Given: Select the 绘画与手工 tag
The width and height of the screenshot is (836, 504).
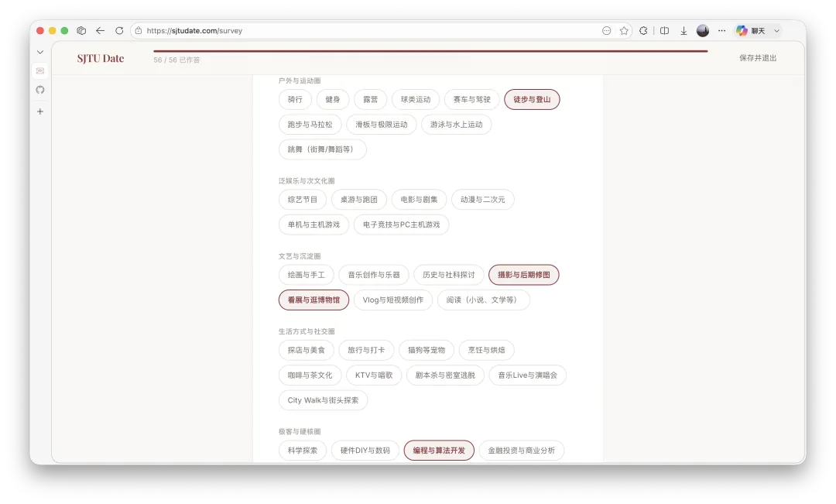Looking at the screenshot, I should coord(306,275).
